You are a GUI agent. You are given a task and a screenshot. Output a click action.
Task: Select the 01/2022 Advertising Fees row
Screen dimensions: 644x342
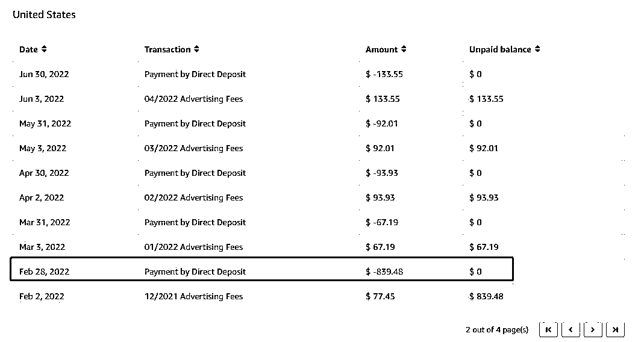point(261,247)
